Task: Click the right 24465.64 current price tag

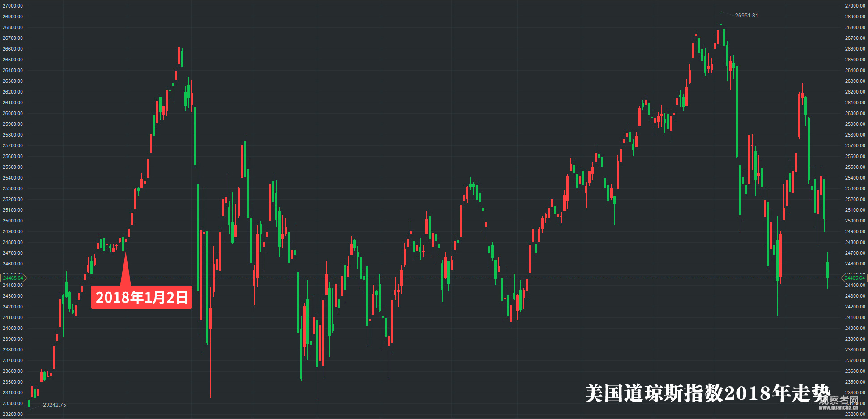Action: tap(855, 278)
